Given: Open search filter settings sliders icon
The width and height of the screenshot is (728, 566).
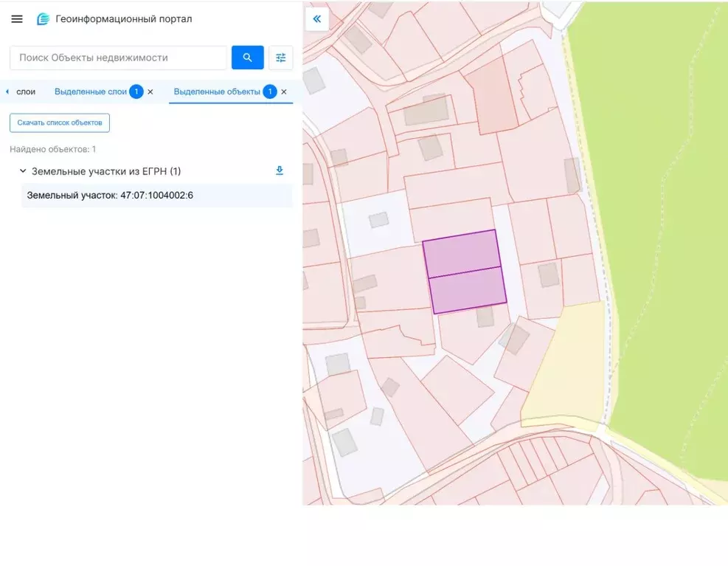Looking at the screenshot, I should click(280, 58).
